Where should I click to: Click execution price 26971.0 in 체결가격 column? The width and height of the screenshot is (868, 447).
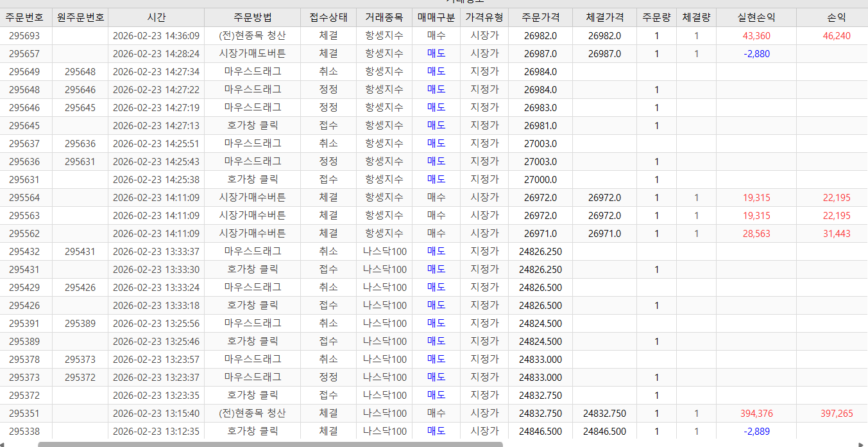point(604,234)
